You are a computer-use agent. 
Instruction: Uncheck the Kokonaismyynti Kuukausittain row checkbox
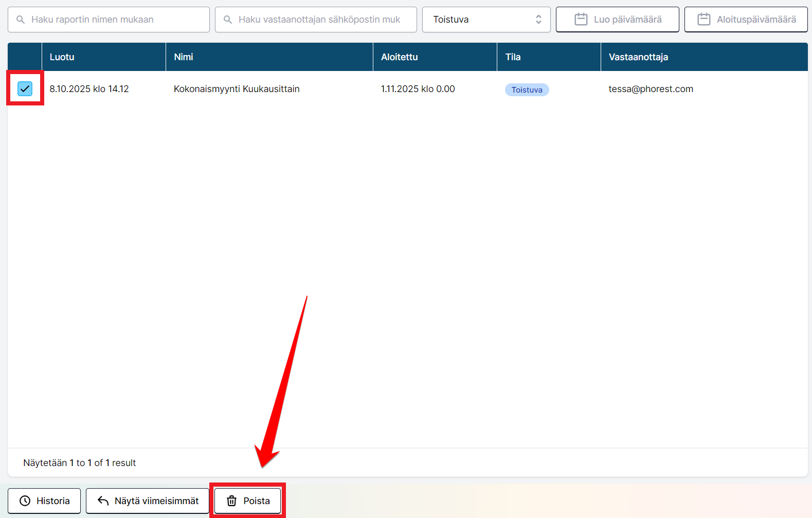(x=25, y=88)
